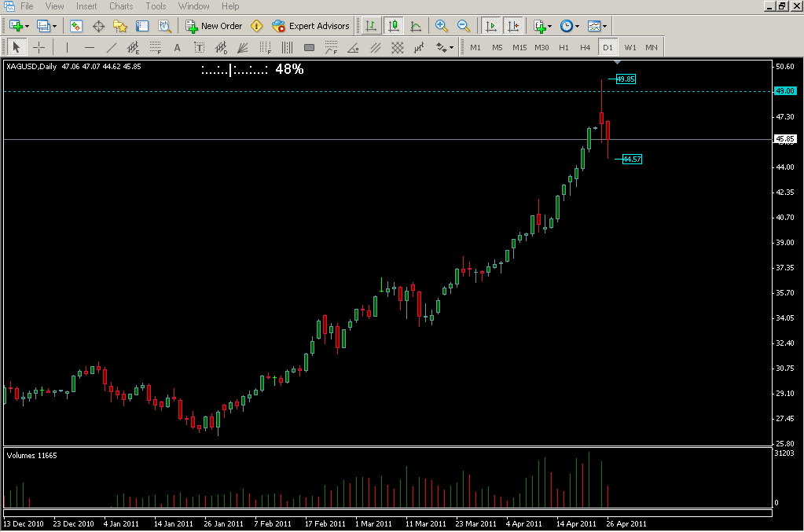Switch the chart to Bar Chart

coord(371,26)
